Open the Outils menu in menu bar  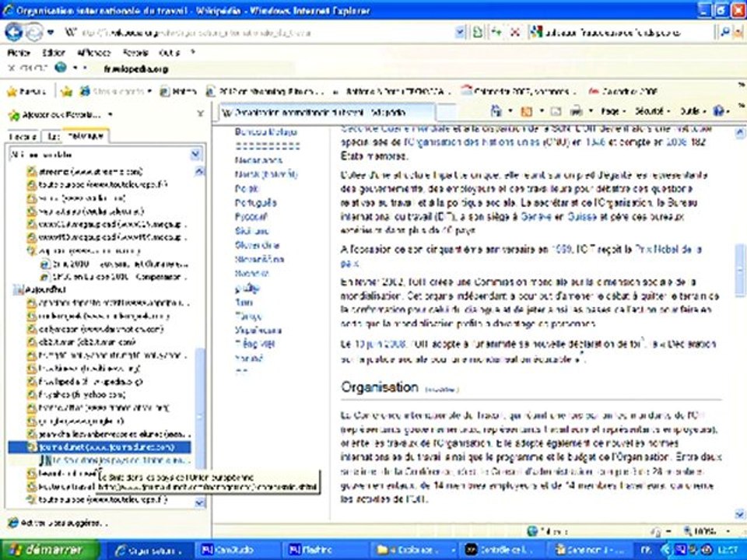click(169, 53)
